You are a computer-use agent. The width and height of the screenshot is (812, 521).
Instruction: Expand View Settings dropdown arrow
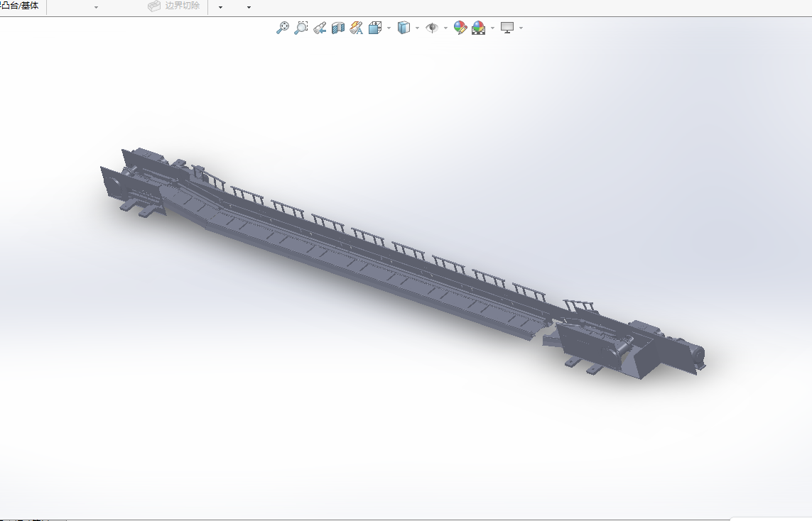[x=521, y=28]
